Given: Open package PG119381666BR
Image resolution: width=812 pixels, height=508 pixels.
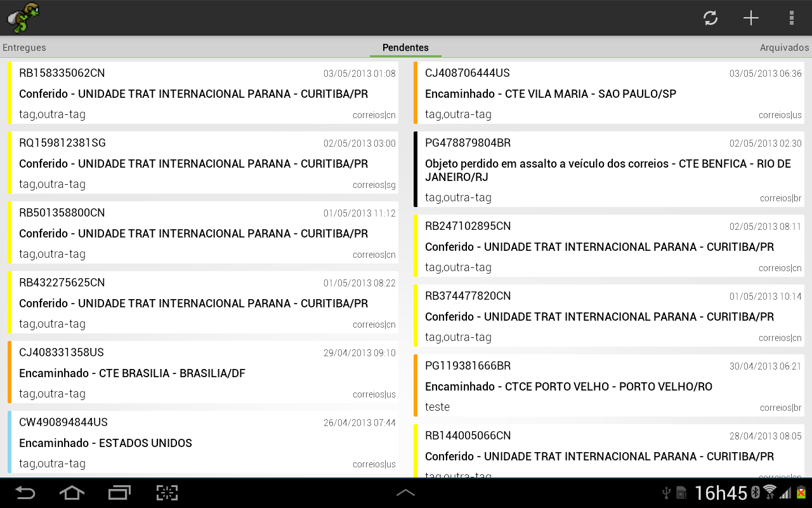Looking at the screenshot, I should click(609, 385).
